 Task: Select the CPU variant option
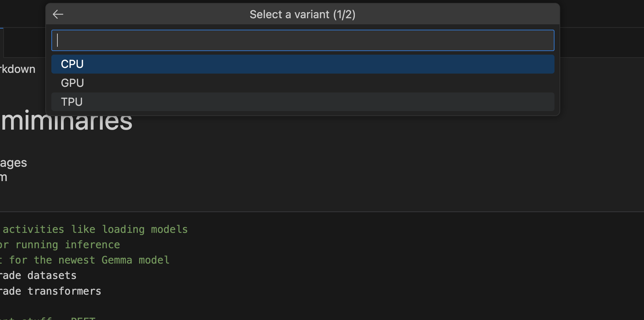[72, 64]
